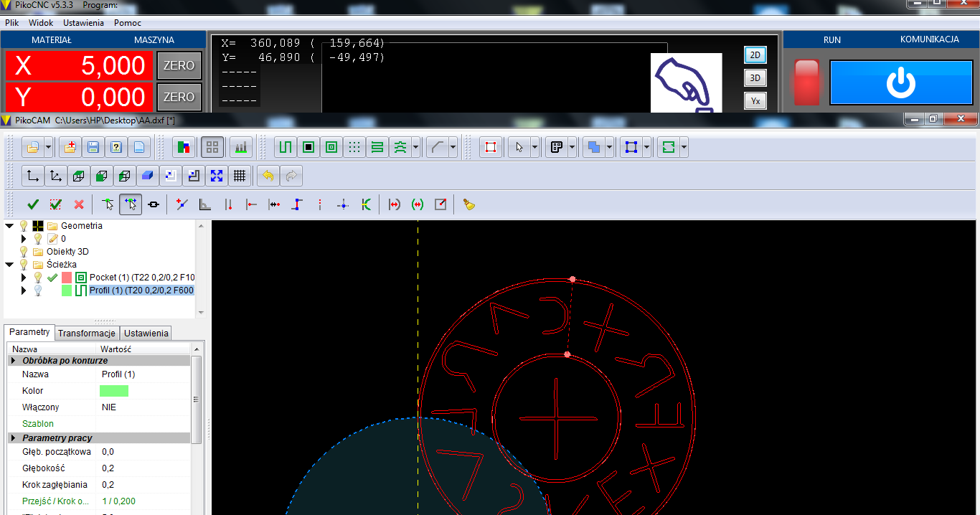980x515 pixels.
Task: Toggle the grid tile view button
Action: click(x=212, y=148)
